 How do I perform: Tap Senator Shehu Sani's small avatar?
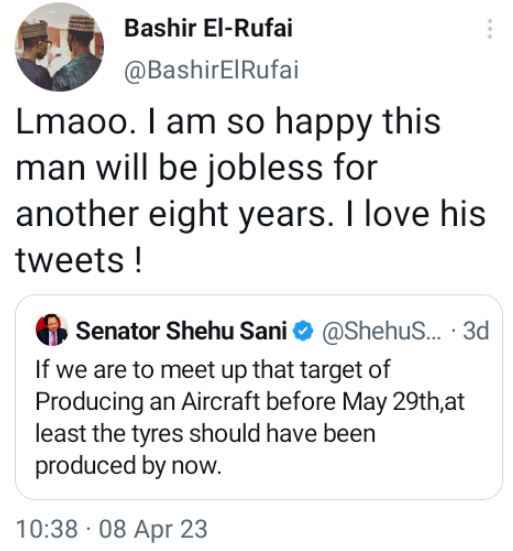coord(51,330)
